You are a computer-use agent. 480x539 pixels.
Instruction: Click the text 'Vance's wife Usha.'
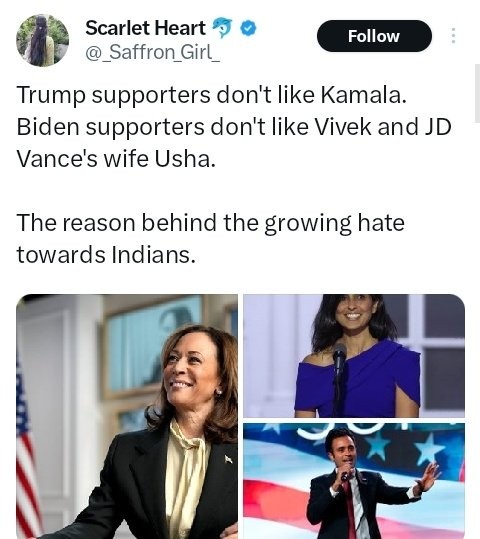(x=116, y=158)
